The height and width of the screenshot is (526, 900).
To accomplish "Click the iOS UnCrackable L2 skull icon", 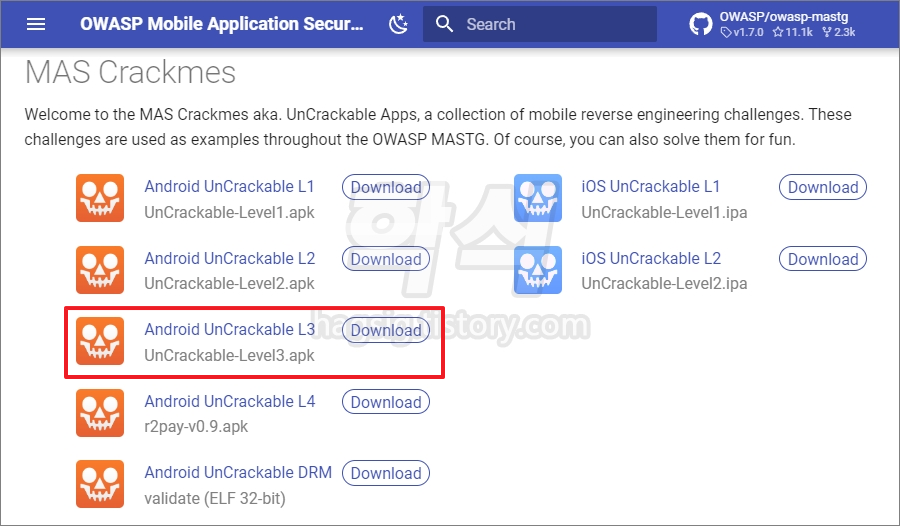I will click(x=537, y=270).
